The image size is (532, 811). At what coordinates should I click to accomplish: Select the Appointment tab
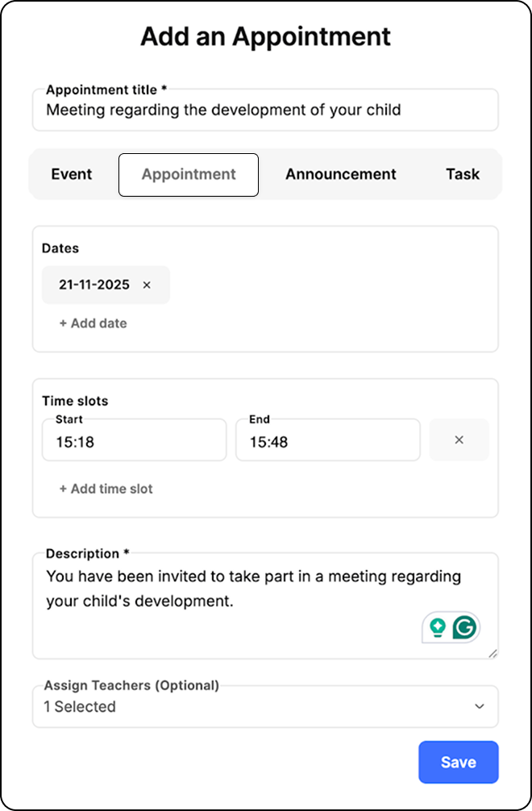[x=189, y=175]
